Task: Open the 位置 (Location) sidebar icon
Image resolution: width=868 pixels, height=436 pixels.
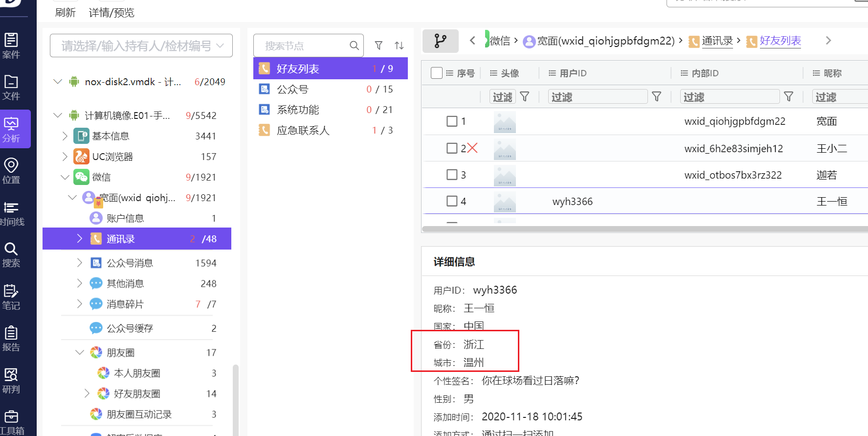Action: tap(11, 171)
